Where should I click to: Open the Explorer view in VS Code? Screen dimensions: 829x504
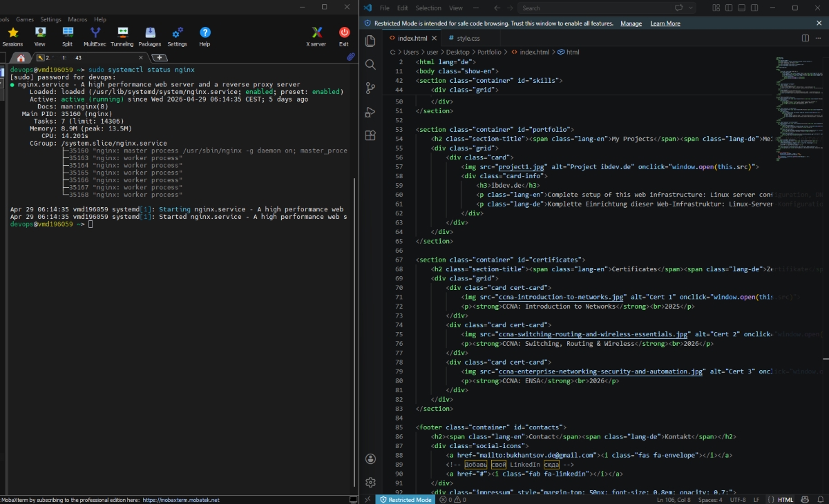(x=370, y=41)
